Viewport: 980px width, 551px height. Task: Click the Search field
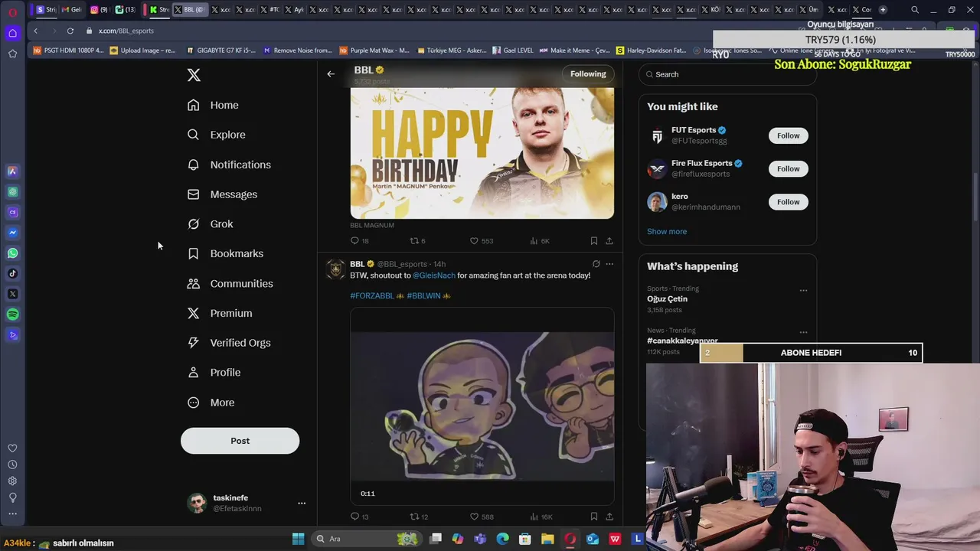(727, 74)
